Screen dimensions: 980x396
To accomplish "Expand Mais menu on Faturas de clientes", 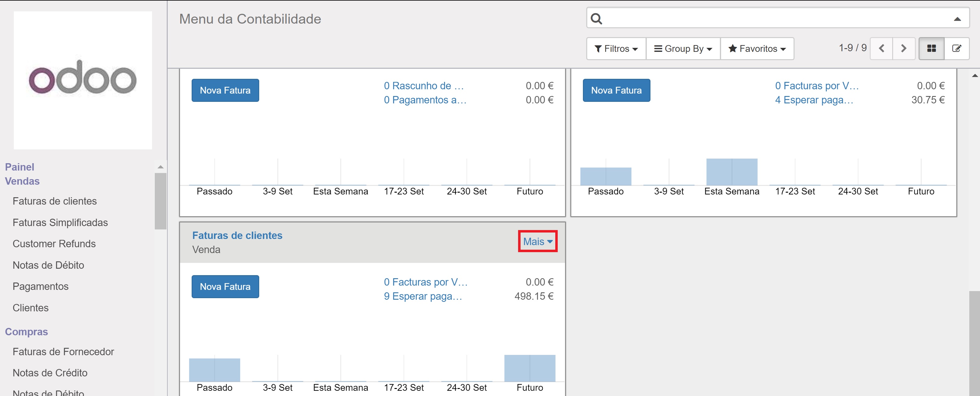I will (x=537, y=241).
